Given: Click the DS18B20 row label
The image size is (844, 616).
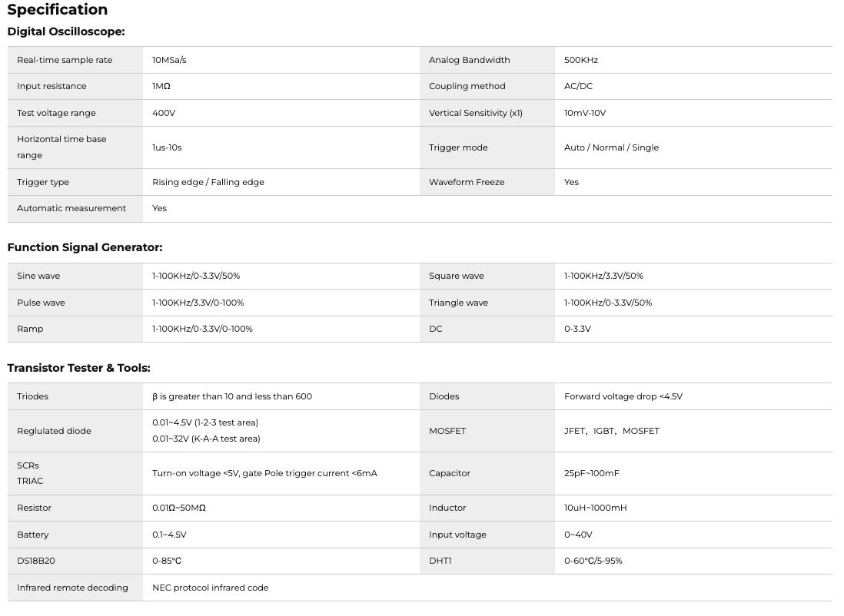Looking at the screenshot, I should pyautogui.click(x=36, y=561).
